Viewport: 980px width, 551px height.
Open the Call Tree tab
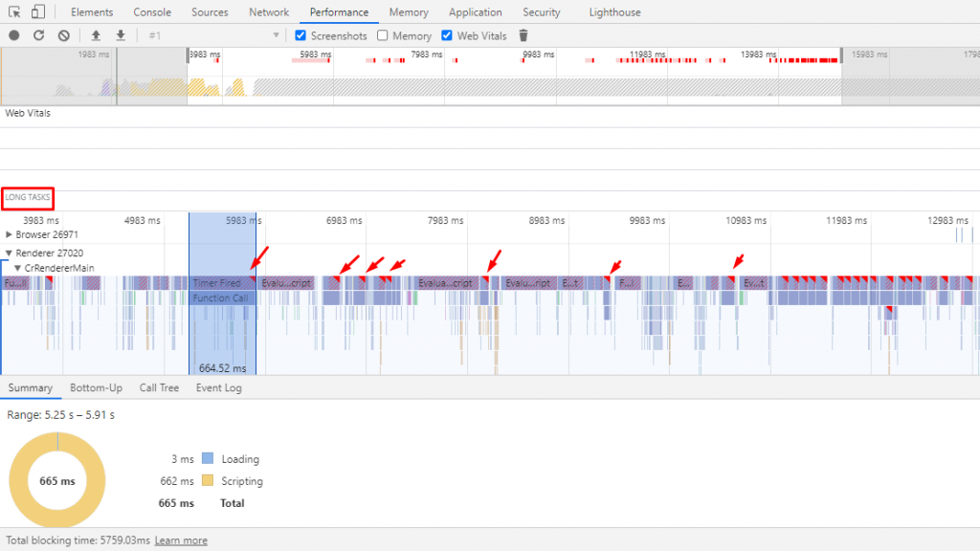[159, 388]
